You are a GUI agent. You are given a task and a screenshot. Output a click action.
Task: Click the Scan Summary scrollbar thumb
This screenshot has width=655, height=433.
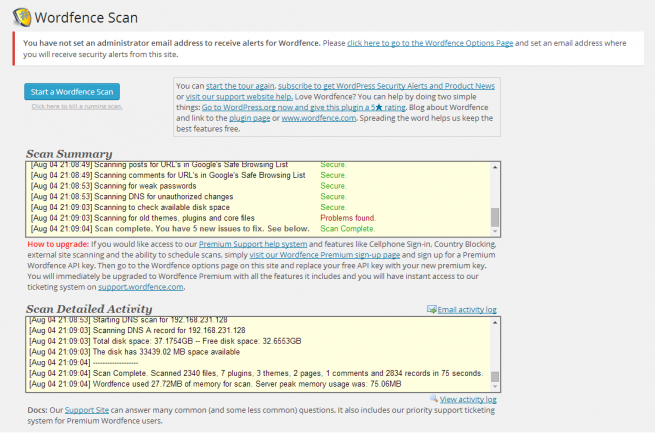click(x=495, y=217)
